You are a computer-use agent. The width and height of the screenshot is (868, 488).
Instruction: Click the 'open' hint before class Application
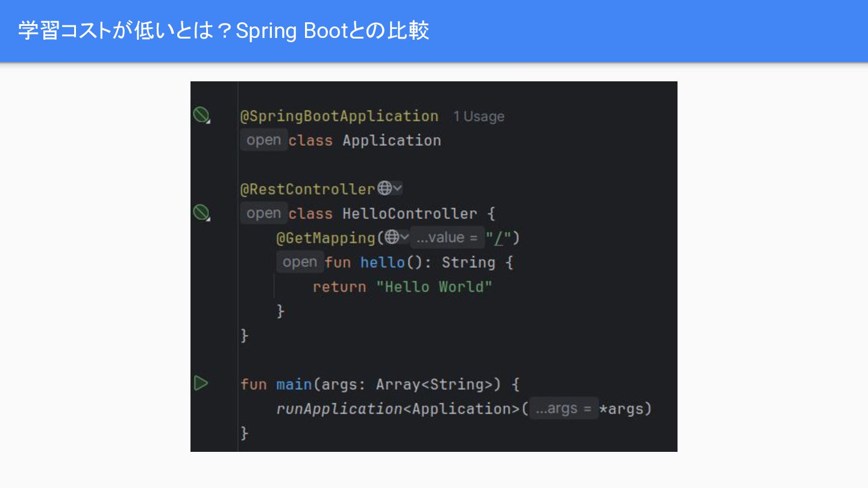click(264, 140)
